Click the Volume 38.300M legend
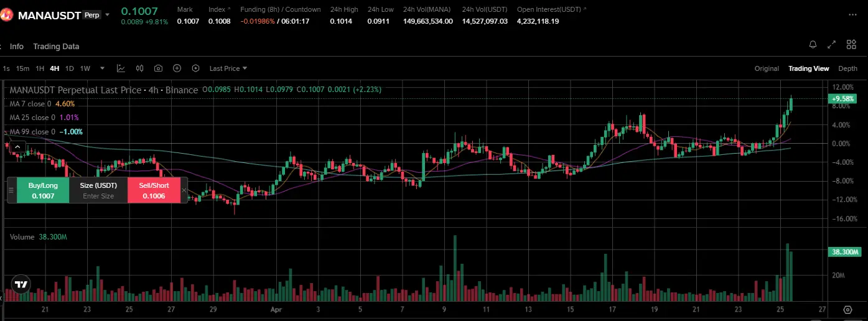 [x=39, y=237]
